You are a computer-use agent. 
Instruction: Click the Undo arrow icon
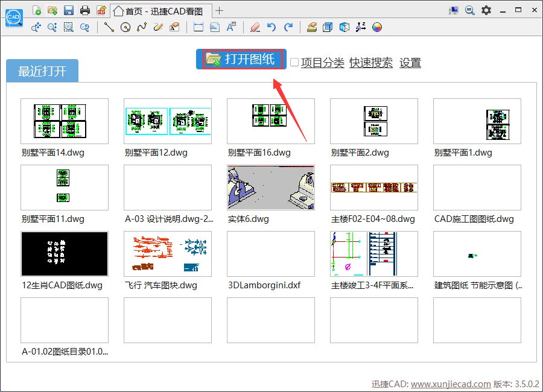(x=271, y=27)
